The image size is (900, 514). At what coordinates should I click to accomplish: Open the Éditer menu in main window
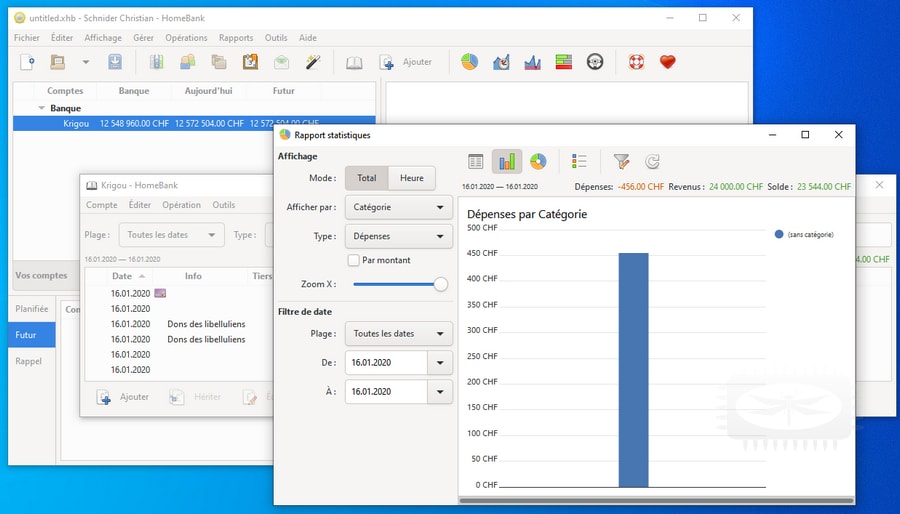pos(62,38)
